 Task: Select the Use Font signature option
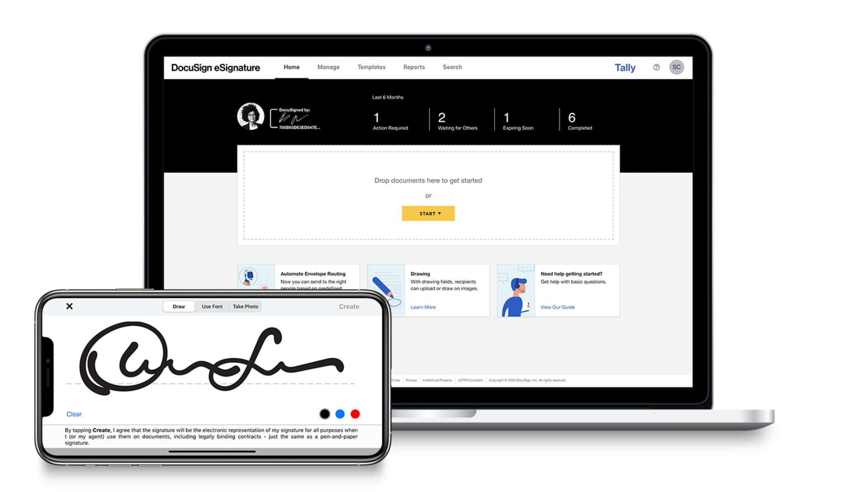(212, 306)
